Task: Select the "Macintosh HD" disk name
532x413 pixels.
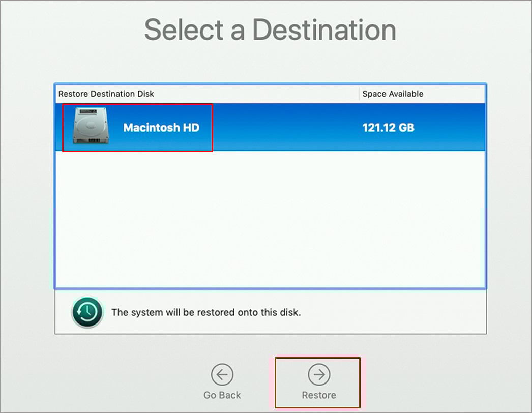Action: (161, 128)
